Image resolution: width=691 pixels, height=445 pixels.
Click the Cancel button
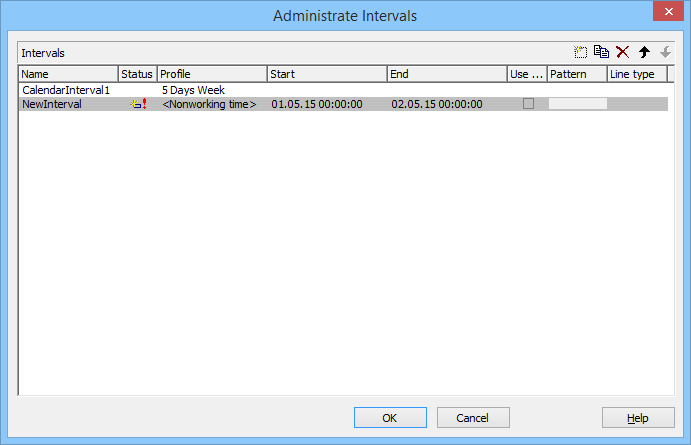pos(473,417)
